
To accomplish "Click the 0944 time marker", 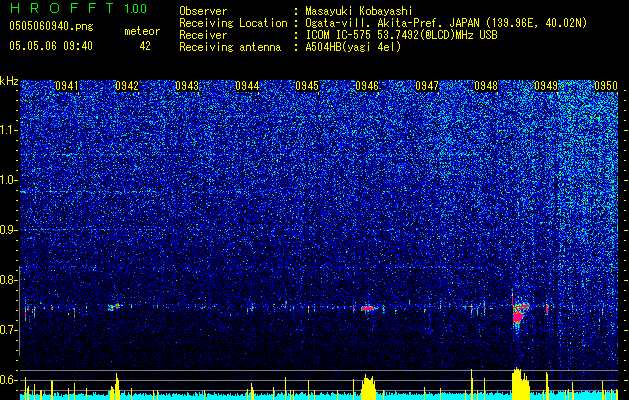I will point(247,86).
